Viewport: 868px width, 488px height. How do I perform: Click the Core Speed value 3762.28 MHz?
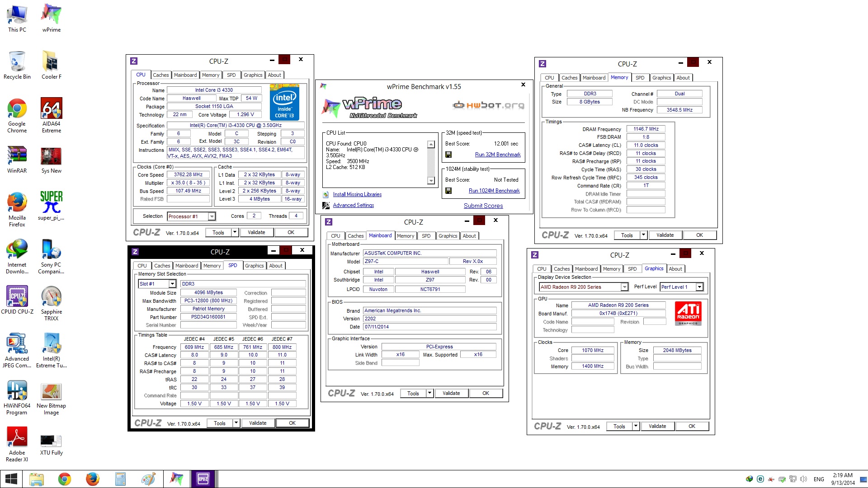(x=188, y=174)
